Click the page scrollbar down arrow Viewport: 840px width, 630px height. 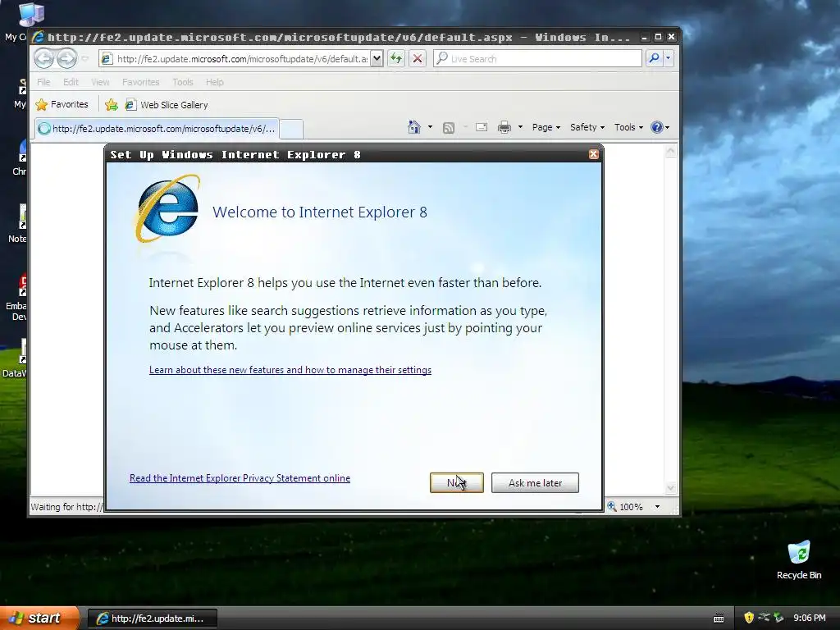(x=670, y=488)
